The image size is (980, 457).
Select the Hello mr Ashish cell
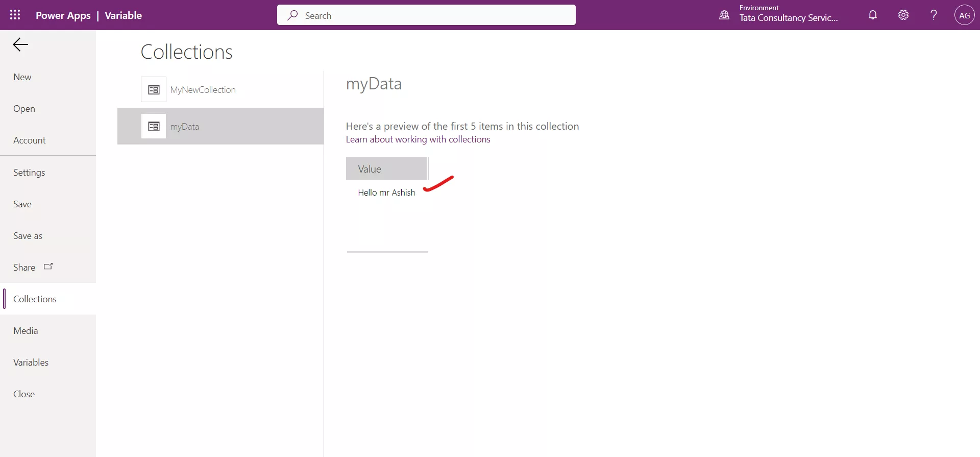pos(386,193)
